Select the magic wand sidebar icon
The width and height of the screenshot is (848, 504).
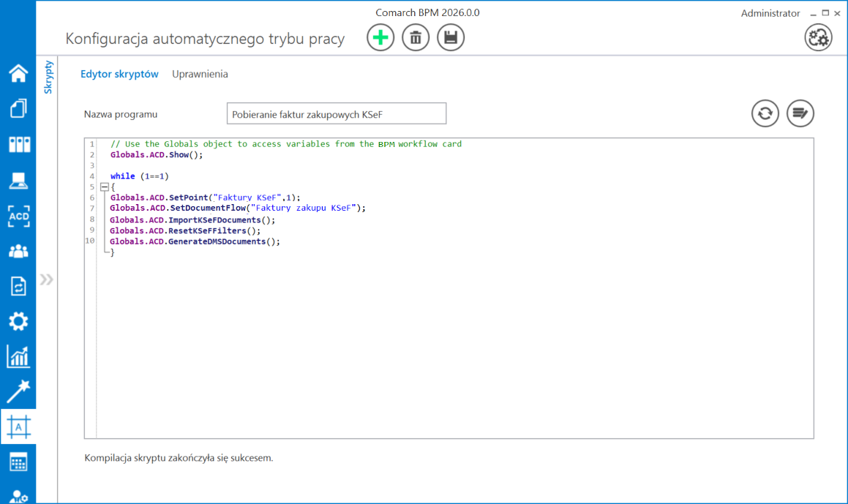coord(18,391)
